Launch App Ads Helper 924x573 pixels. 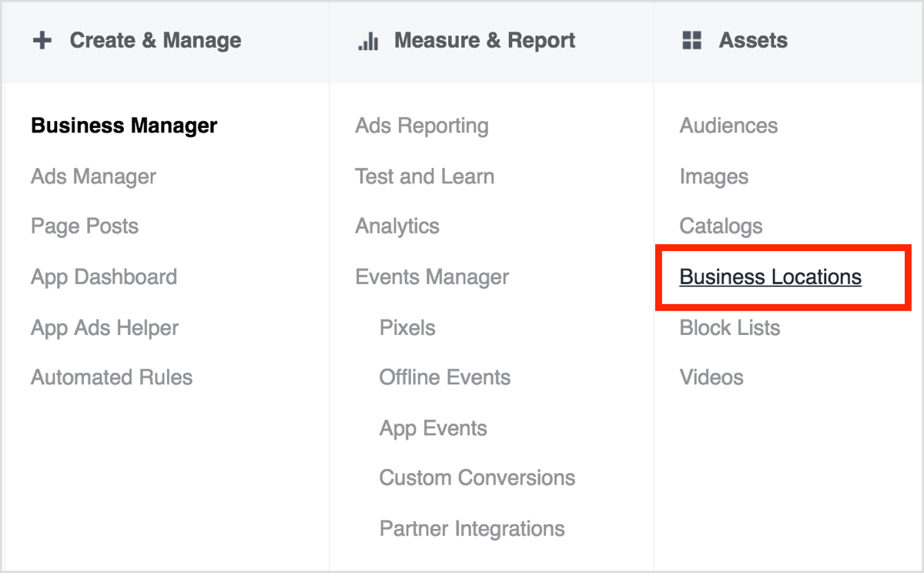point(105,328)
